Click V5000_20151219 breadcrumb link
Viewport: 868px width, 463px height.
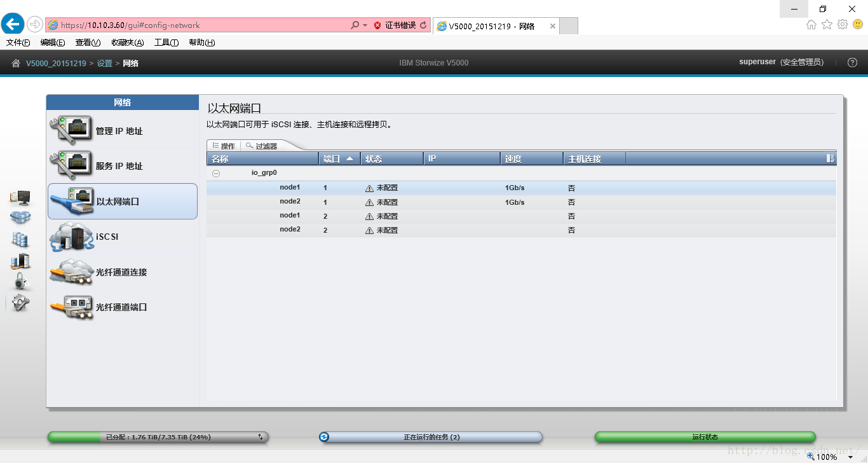click(x=56, y=63)
